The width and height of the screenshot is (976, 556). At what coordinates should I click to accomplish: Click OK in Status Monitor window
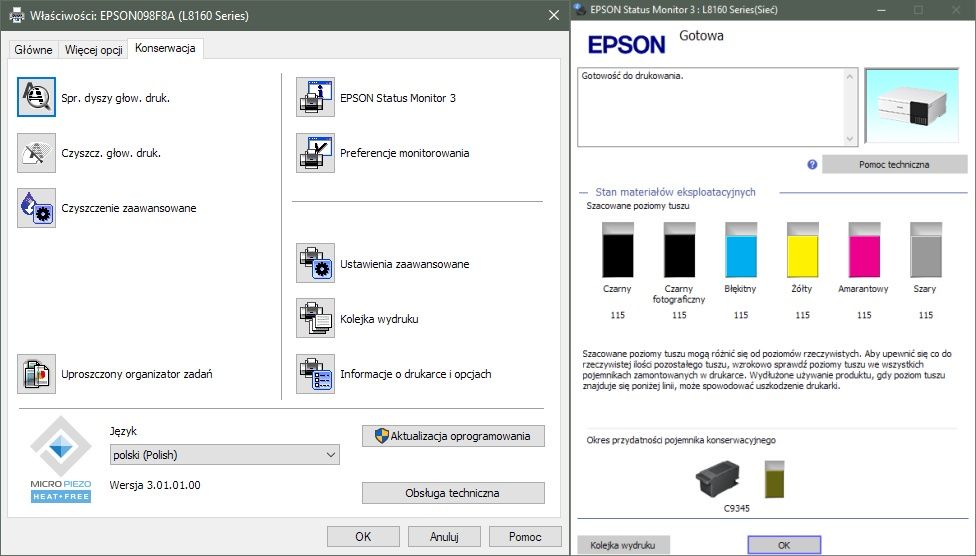coord(784,545)
